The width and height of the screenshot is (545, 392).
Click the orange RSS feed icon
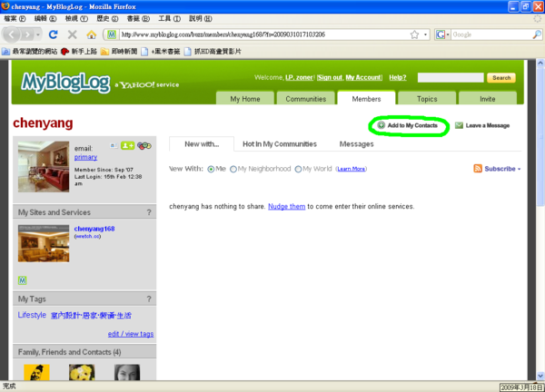tap(478, 169)
